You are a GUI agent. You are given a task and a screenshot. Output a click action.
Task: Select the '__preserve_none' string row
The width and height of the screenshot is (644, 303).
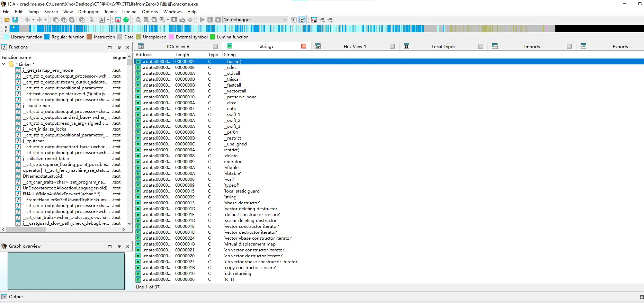[389, 97]
